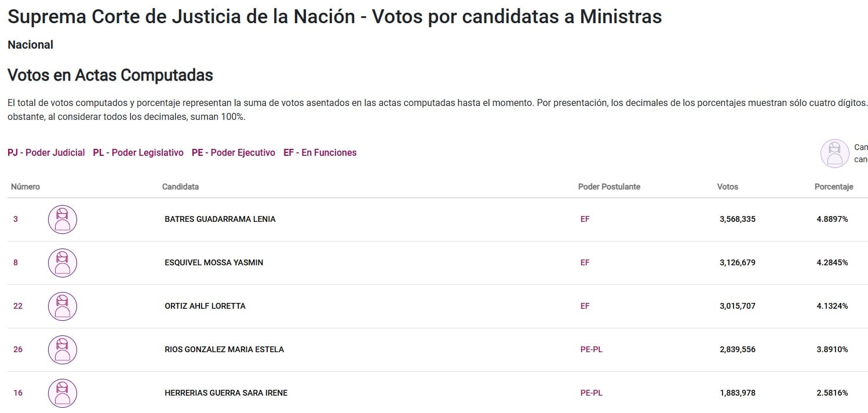The height and width of the screenshot is (413, 868).
Task: Open candidate name ESQUIVEL MOSSA YASMIN
Action: (x=214, y=263)
